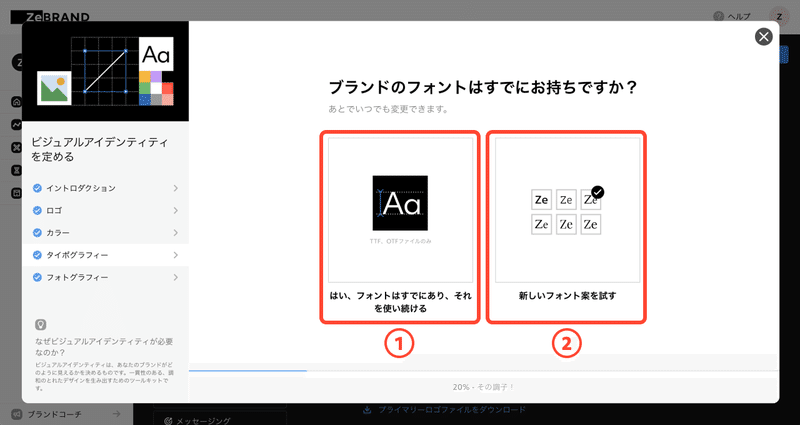Open the タイポグラフィー step
Screen dimensions: 800x425
point(105,255)
